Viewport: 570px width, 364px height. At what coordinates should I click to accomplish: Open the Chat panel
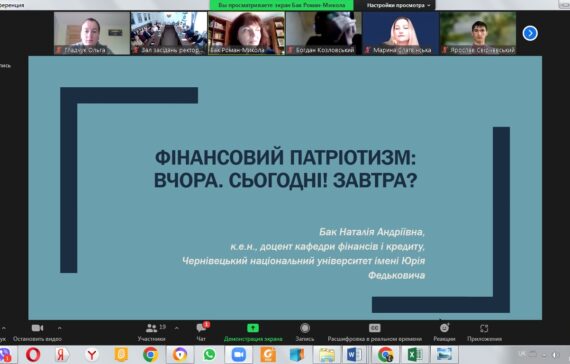coord(201,332)
